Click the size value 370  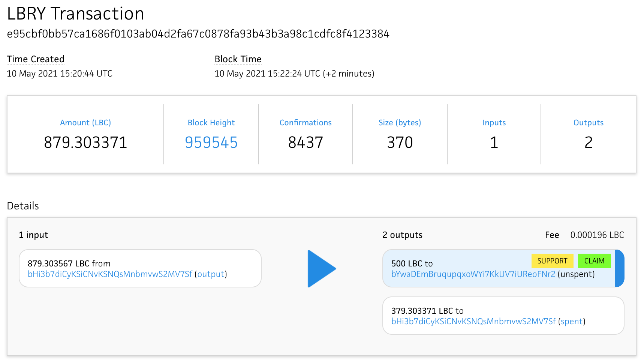[400, 143]
